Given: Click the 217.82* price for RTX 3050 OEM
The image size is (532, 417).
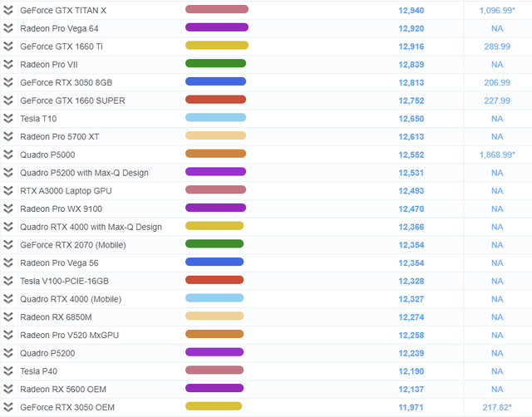Looking at the screenshot, I should click(x=497, y=407).
